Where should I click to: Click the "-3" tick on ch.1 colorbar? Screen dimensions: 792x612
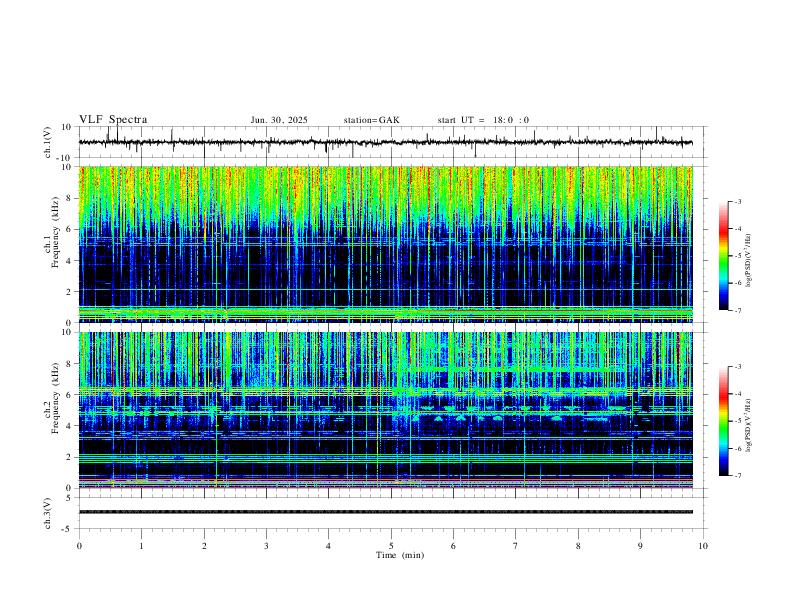(x=737, y=202)
